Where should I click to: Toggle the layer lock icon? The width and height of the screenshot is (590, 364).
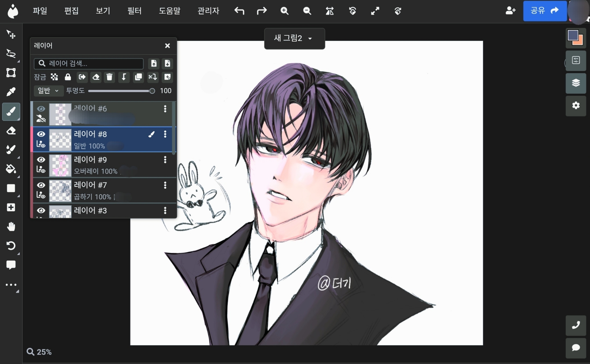[x=68, y=77]
